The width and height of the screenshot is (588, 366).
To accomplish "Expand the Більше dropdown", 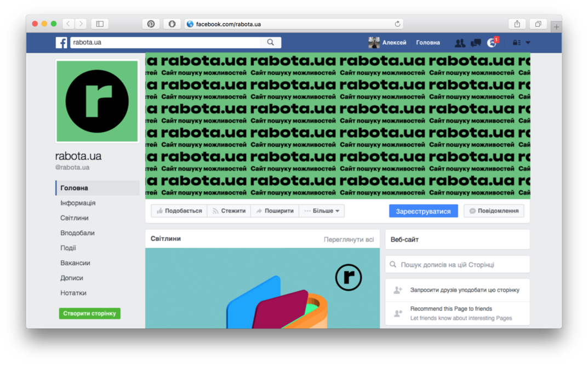I will click(x=322, y=211).
